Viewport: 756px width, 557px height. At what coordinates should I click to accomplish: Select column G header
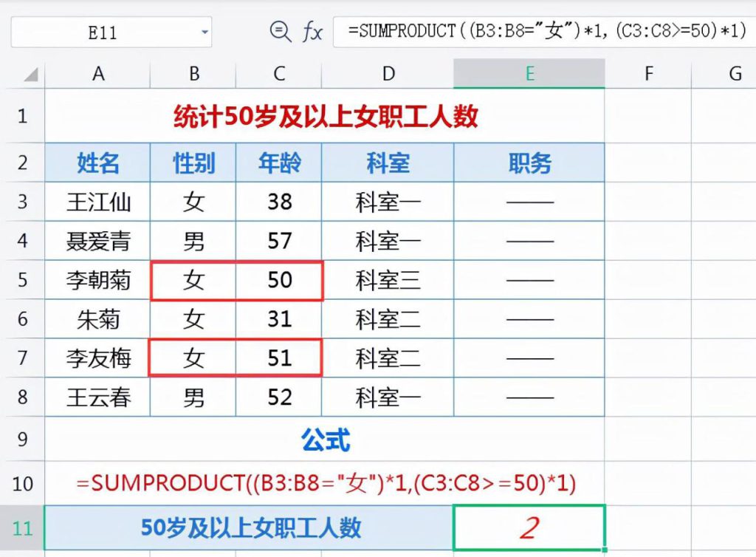coord(734,73)
